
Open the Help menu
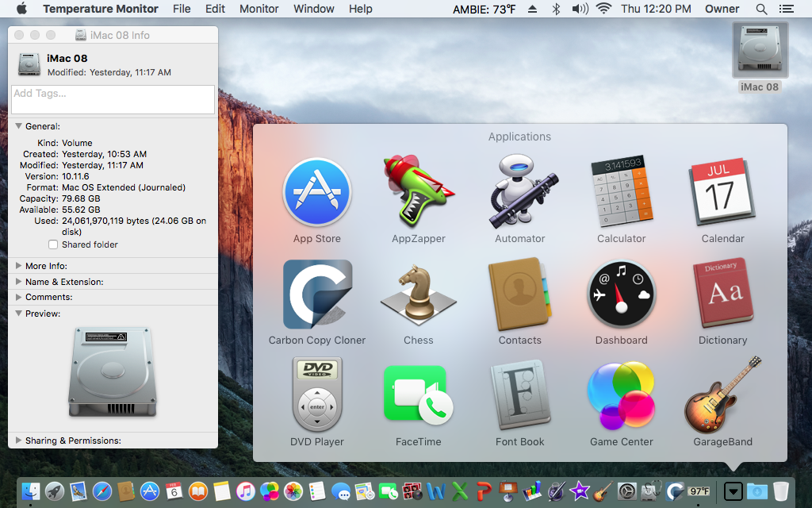tap(361, 9)
